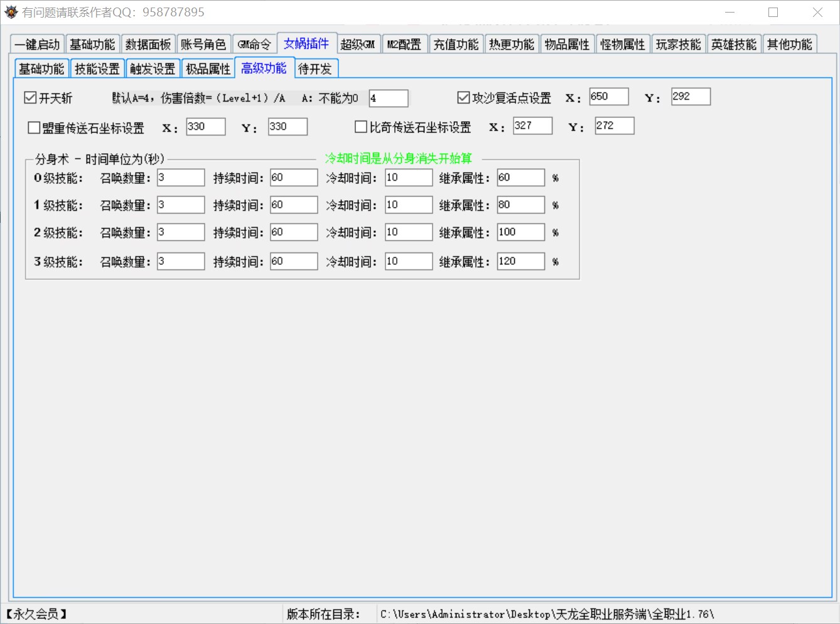Viewport: 840px width, 624px height.
Task: Open the 一键启动 tab
Action: pos(37,44)
